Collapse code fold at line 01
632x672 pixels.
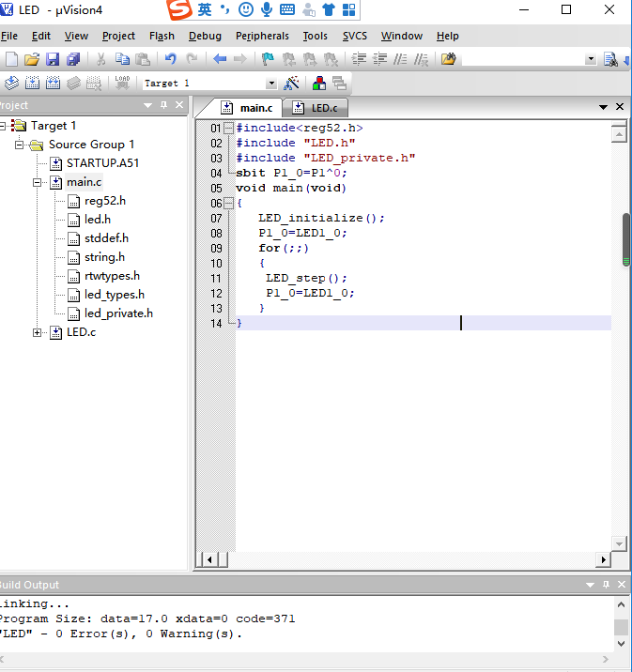tap(228, 128)
